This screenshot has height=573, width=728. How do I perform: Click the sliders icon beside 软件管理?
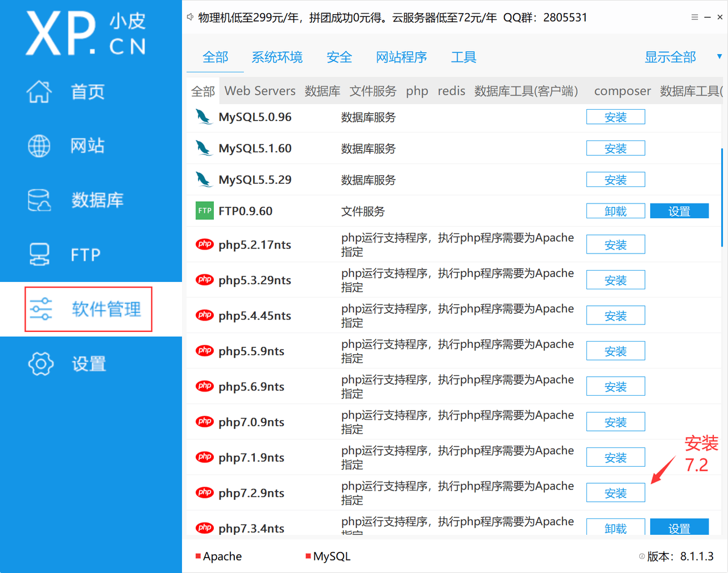[41, 309]
